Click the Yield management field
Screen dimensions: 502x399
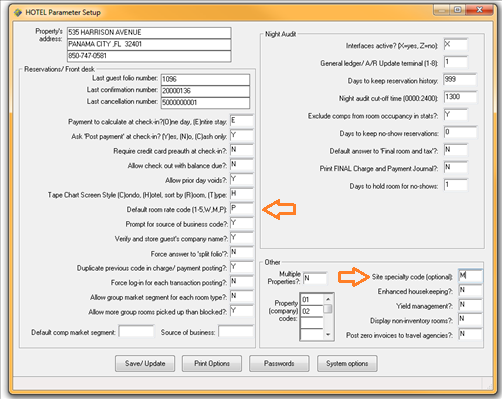pos(470,305)
